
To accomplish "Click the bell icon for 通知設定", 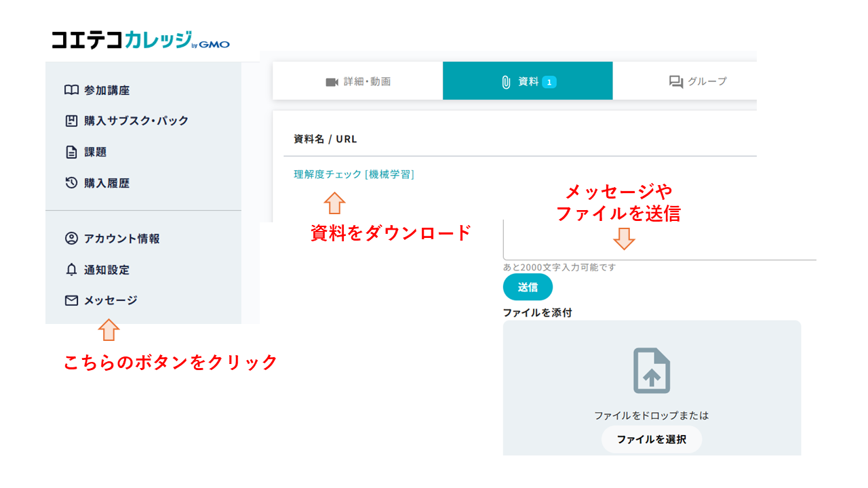I will coord(71,270).
